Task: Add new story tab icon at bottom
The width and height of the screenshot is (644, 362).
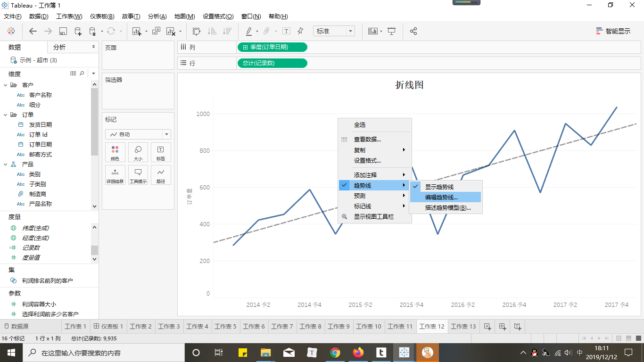Action: tap(518, 326)
